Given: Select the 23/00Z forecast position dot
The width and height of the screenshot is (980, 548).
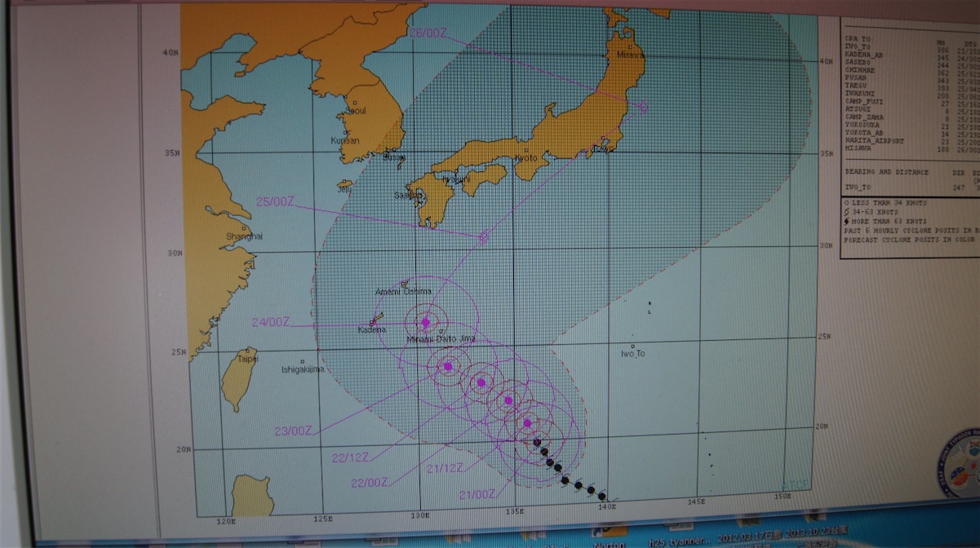Looking at the screenshot, I should (x=447, y=366).
